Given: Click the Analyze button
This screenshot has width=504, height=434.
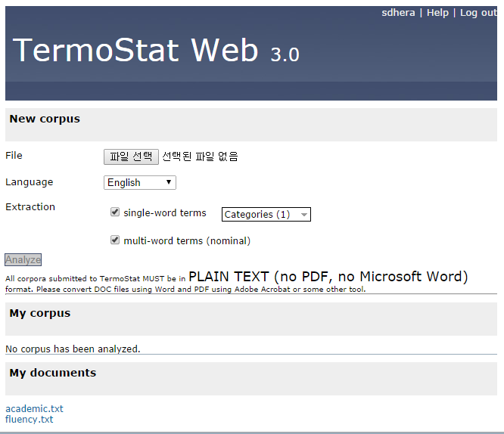Looking at the screenshot, I should [x=23, y=259].
